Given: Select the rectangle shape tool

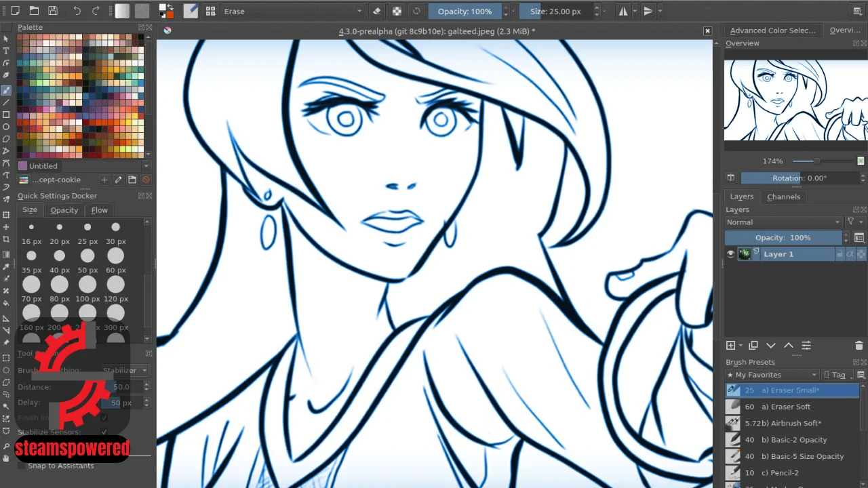Looking at the screenshot, I should [6, 115].
